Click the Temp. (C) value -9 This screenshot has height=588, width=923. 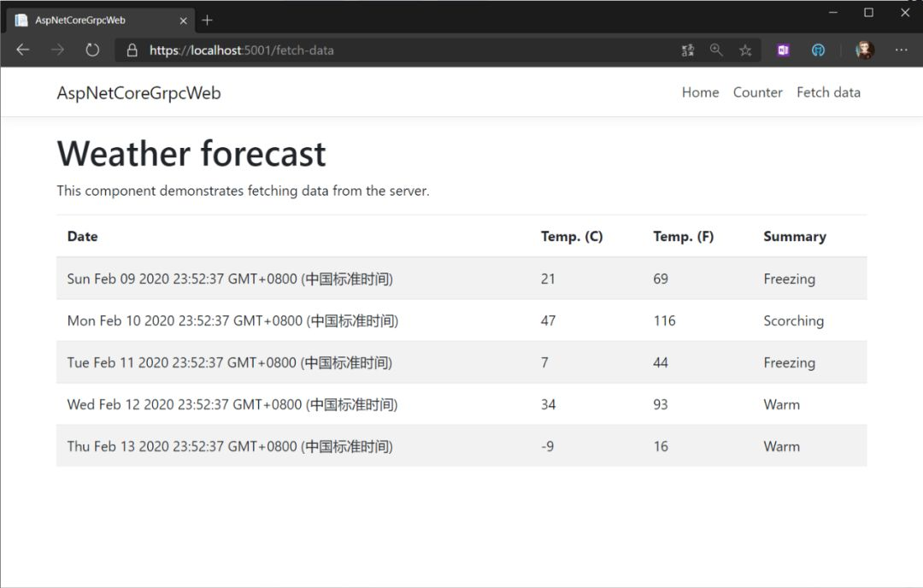click(x=548, y=447)
